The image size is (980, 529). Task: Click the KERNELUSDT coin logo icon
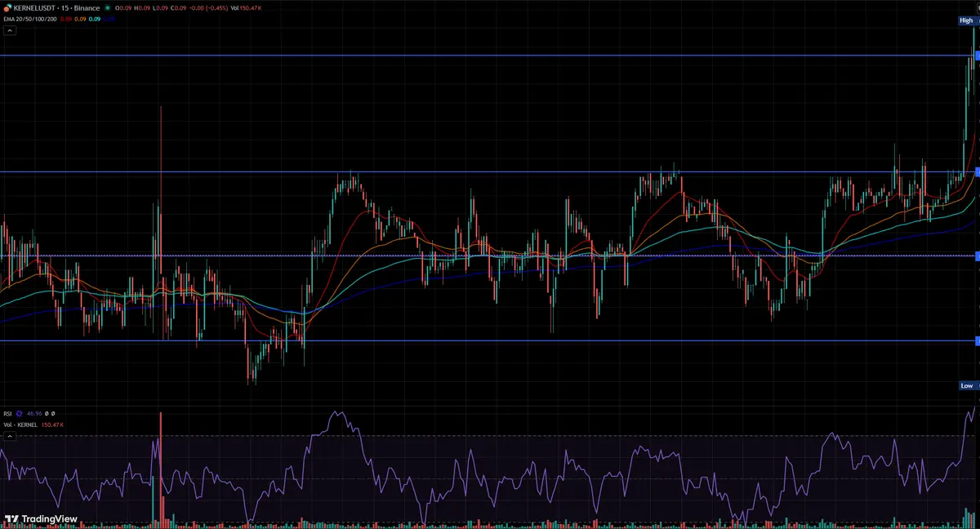[x=7, y=8]
